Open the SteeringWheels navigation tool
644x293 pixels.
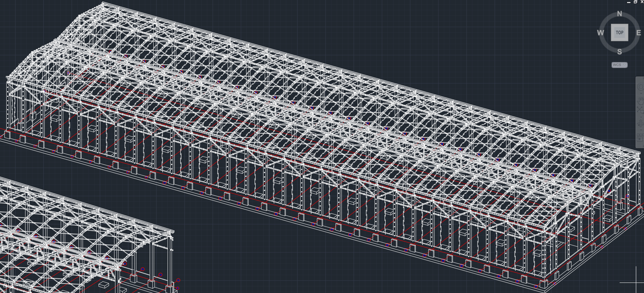641,87
